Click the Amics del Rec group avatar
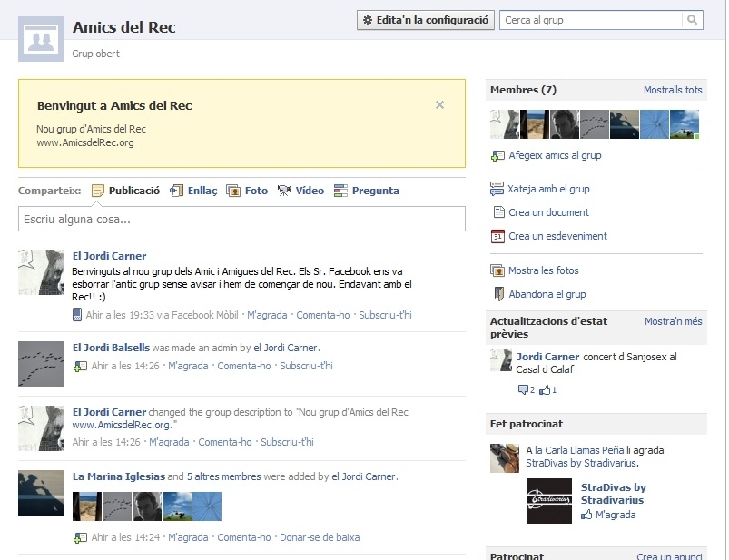The width and height of the screenshot is (729, 560). [x=41, y=38]
